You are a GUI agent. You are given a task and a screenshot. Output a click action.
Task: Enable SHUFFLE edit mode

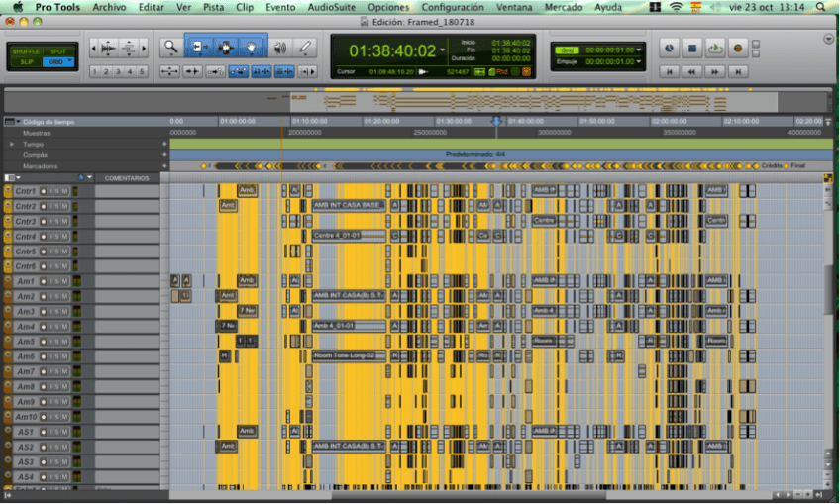[x=27, y=50]
